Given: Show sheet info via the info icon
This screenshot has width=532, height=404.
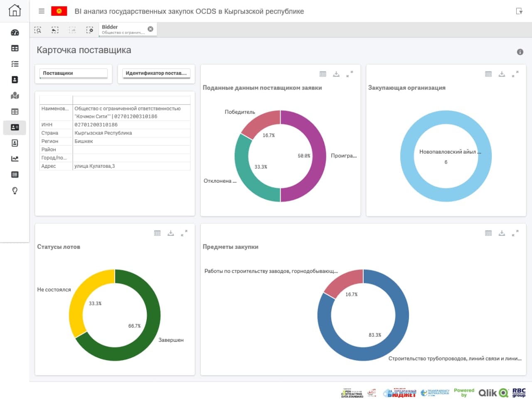Looking at the screenshot, I should (x=520, y=52).
